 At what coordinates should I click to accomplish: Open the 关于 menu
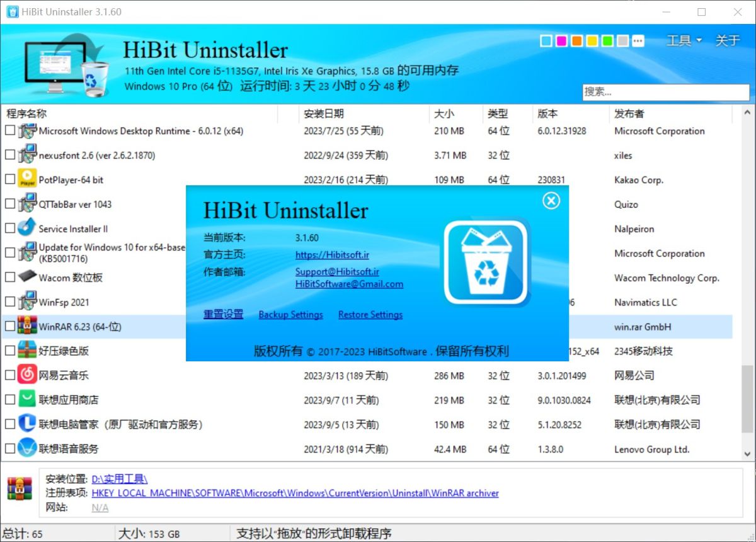pos(728,41)
